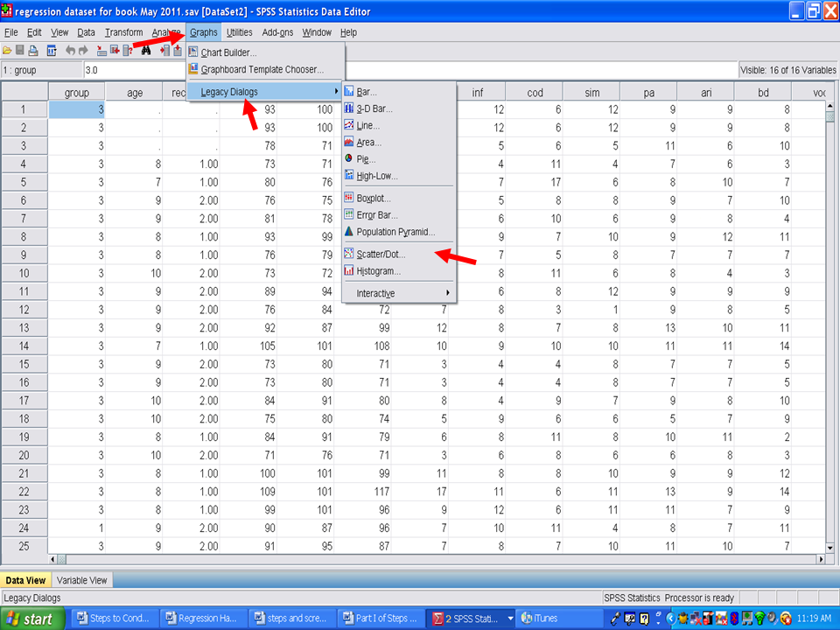Open the Utilities menu

click(x=239, y=32)
